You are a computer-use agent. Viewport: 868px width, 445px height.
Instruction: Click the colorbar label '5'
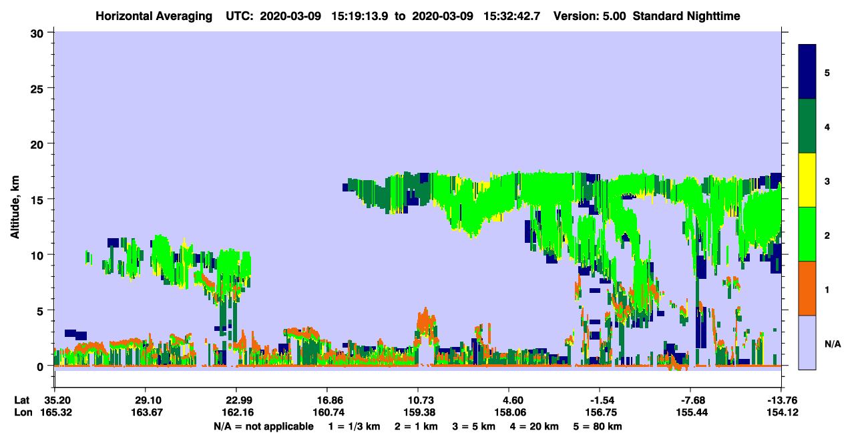[x=827, y=73]
